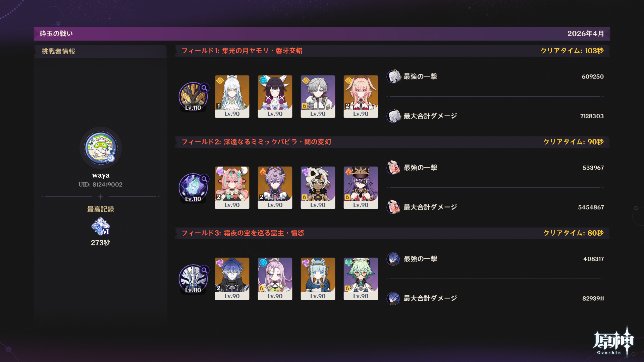Select the pink-haired horned character in Field 1

click(x=361, y=97)
